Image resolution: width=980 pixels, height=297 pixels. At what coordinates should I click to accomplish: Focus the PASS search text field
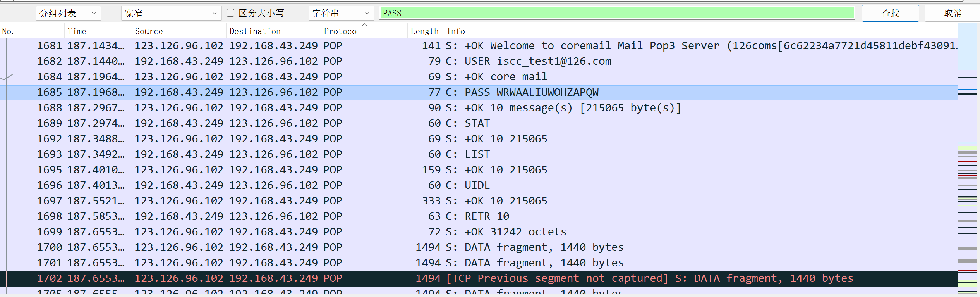click(617, 13)
